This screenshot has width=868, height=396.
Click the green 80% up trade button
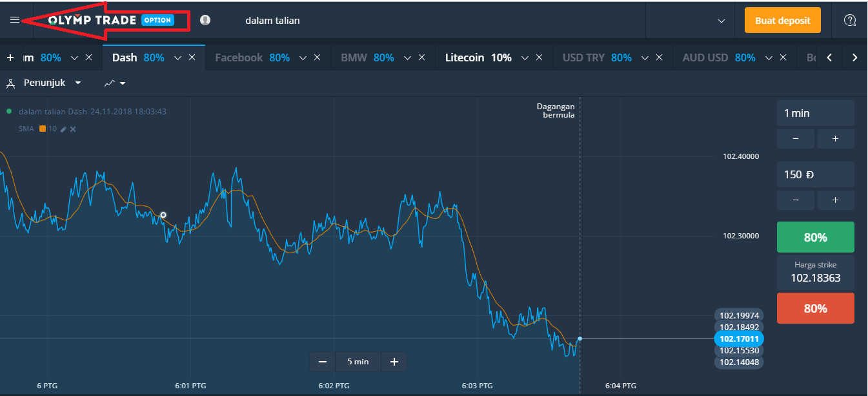point(816,237)
